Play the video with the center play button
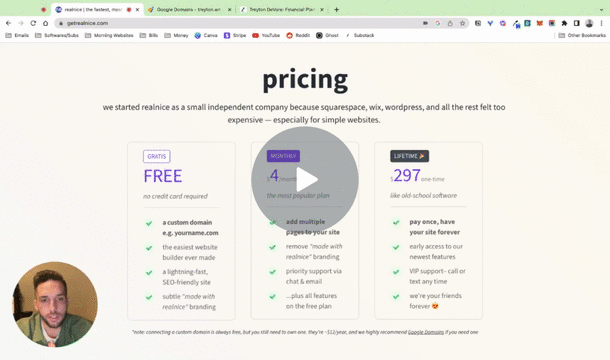The height and width of the screenshot is (360, 610). point(305,180)
